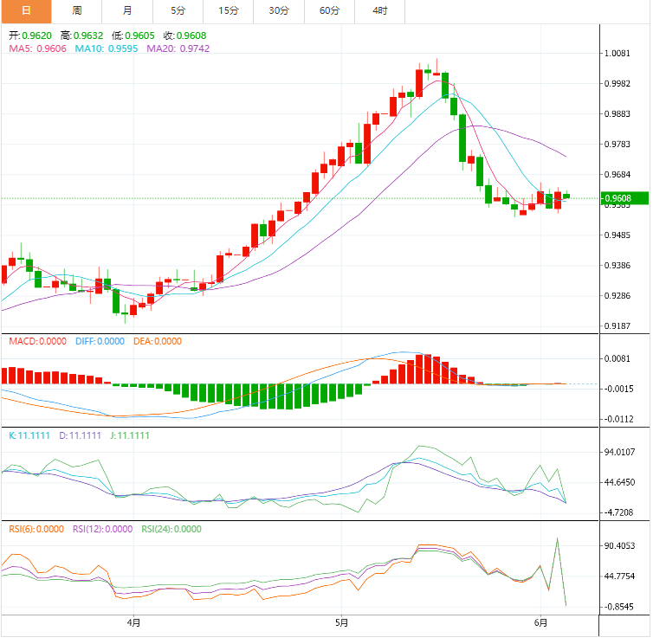Image resolution: width=653 pixels, height=644 pixels.
Task: Choose the 30分 interval tab
Action: 279,11
